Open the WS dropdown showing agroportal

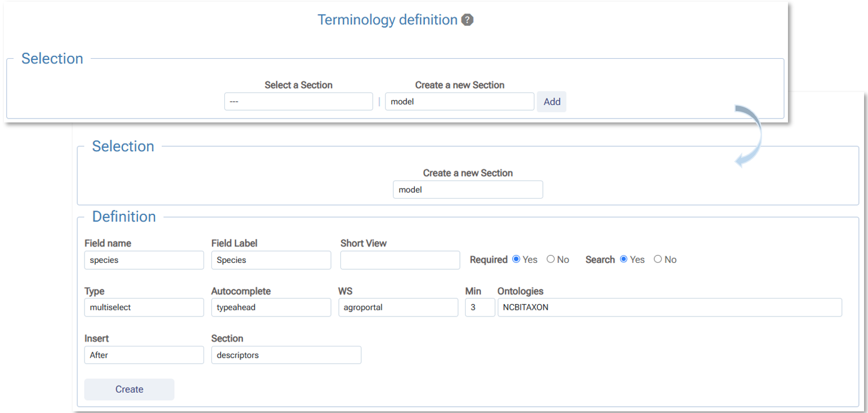pyautogui.click(x=398, y=307)
